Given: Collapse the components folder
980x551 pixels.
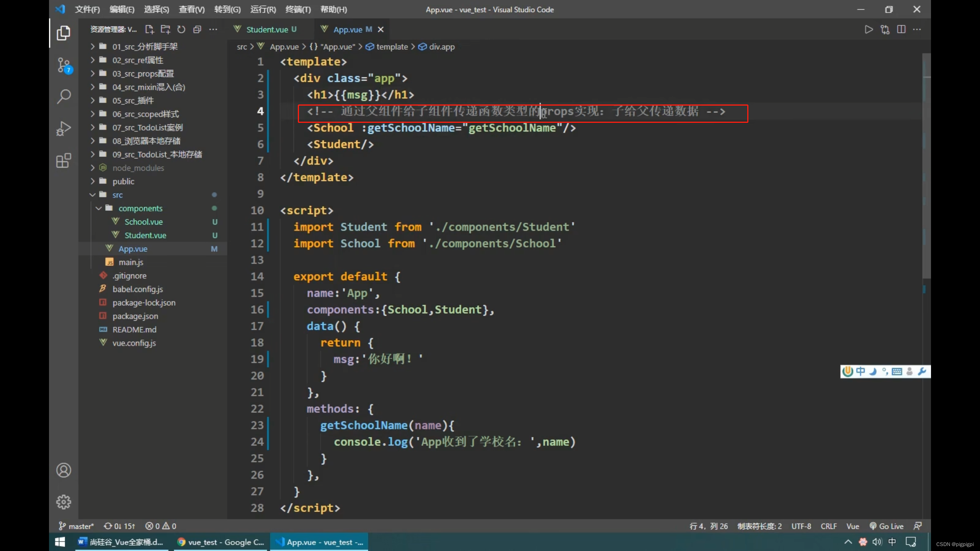Looking at the screenshot, I should [153, 208].
